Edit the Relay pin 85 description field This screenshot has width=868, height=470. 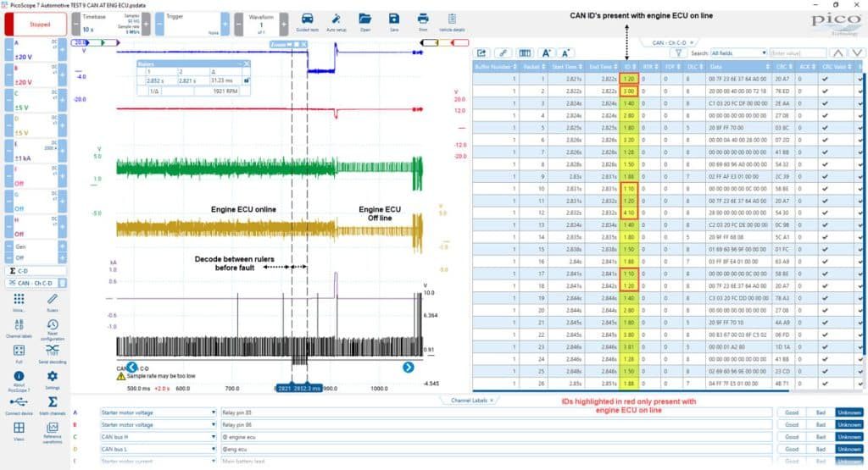[x=497, y=412]
